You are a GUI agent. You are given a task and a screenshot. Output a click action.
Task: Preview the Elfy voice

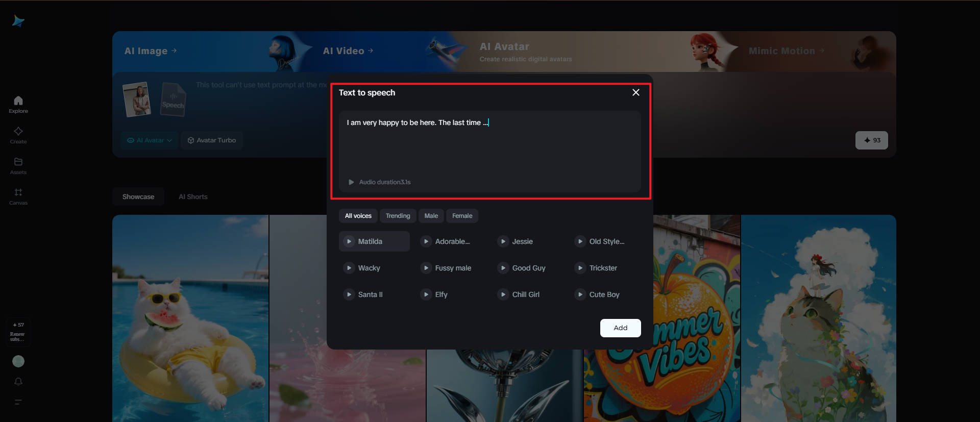click(x=426, y=294)
